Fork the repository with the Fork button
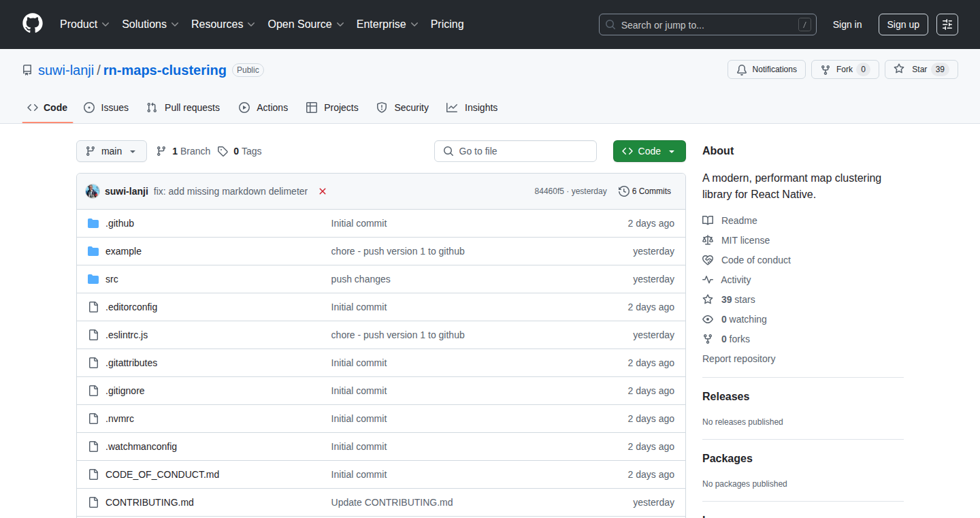The width and height of the screenshot is (980, 518). 845,69
